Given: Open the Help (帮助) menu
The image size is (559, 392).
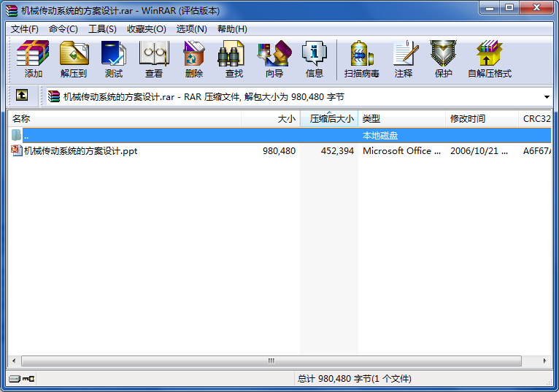Looking at the screenshot, I should coord(233,29).
